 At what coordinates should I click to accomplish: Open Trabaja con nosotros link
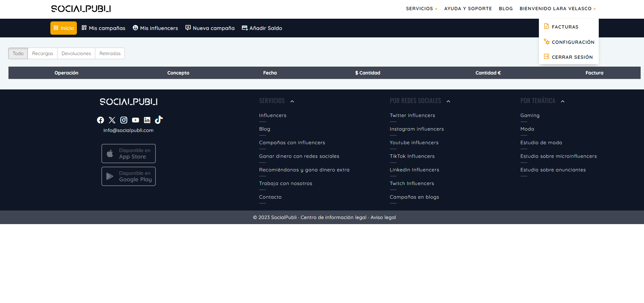[286, 183]
